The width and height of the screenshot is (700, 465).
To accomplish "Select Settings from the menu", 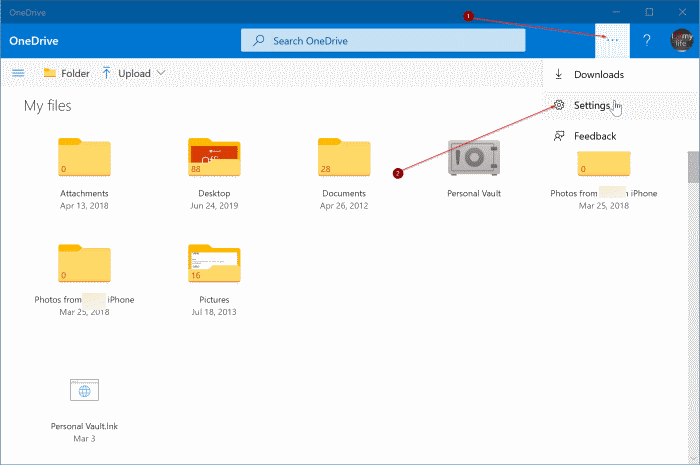I will pos(621,105).
